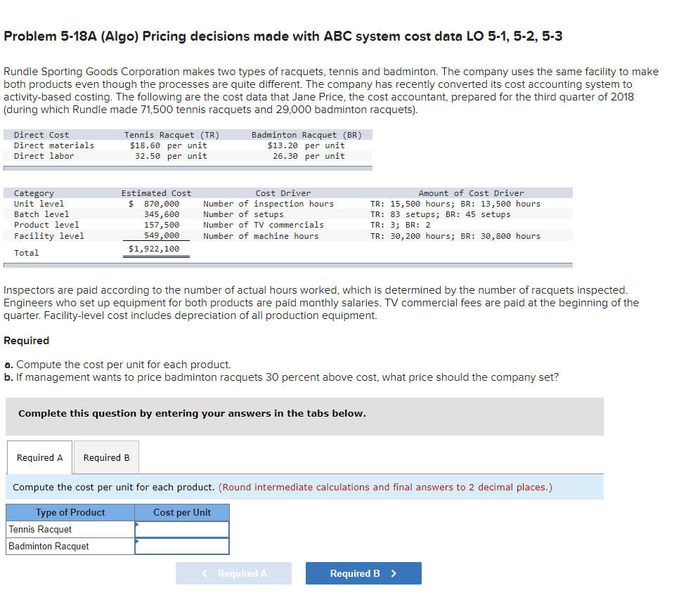Image resolution: width=700 pixels, height=607 pixels.
Task: Click the disabled Required A back button
Action: [233, 573]
